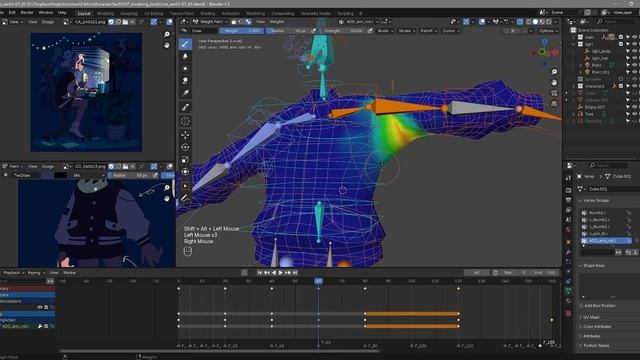Enable the Add Rest Position checkbox
This screenshot has height=360, width=640.
point(581,306)
